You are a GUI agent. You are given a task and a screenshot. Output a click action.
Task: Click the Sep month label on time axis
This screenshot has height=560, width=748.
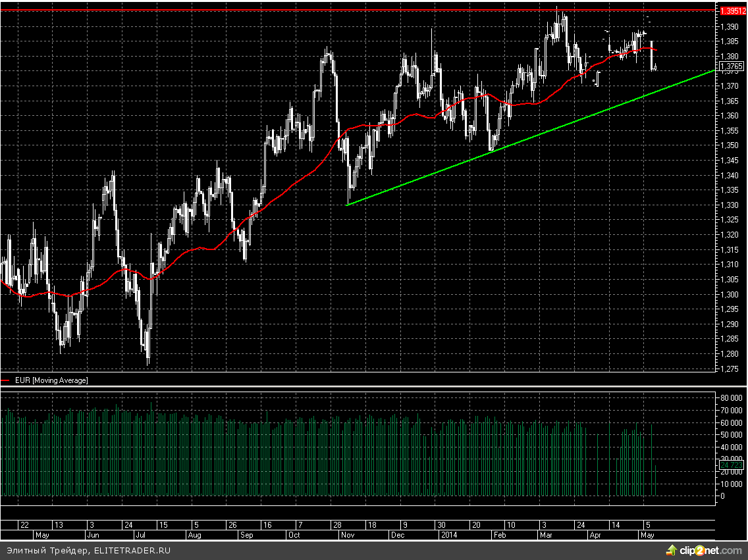(247, 535)
